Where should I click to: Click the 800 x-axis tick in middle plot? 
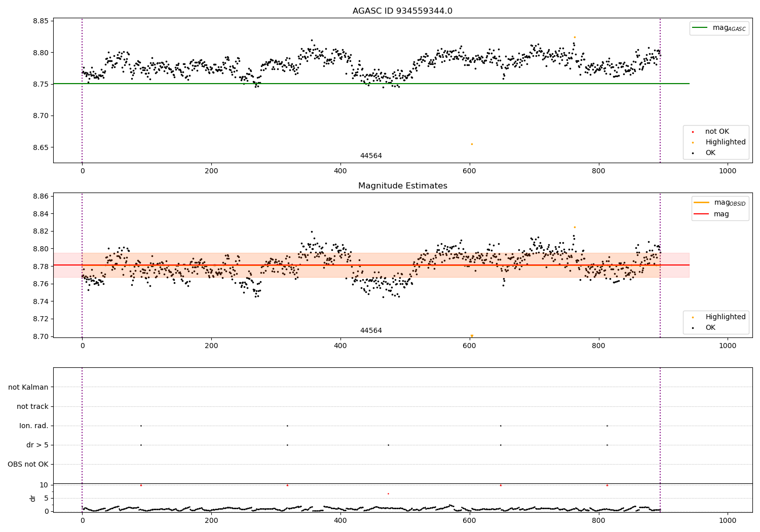598,346
